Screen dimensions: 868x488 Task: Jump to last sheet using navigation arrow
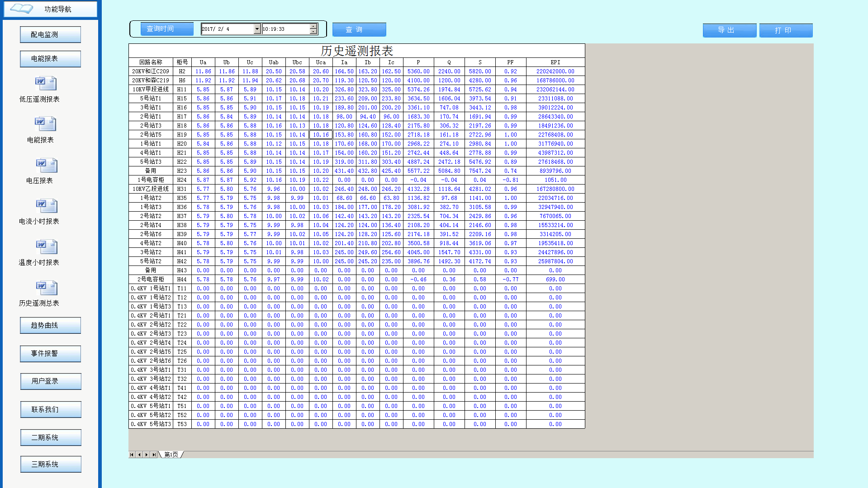[154, 455]
